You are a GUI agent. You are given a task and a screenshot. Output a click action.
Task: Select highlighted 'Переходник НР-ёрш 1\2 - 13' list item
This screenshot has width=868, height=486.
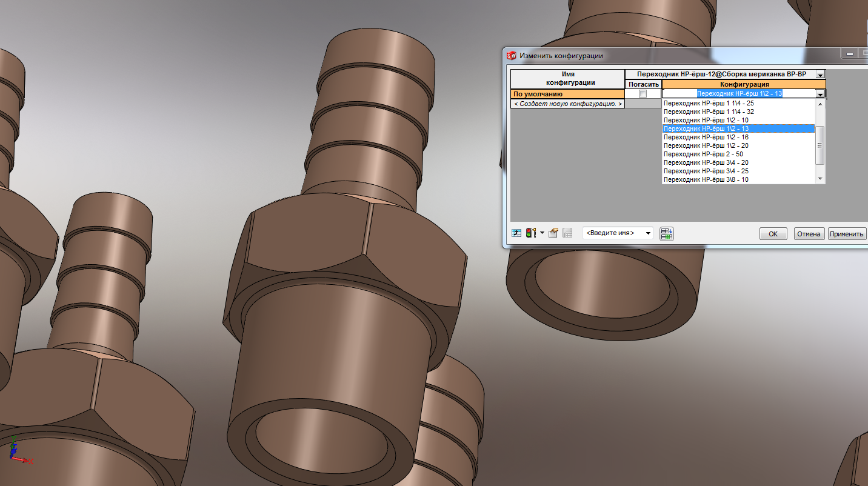(x=738, y=128)
